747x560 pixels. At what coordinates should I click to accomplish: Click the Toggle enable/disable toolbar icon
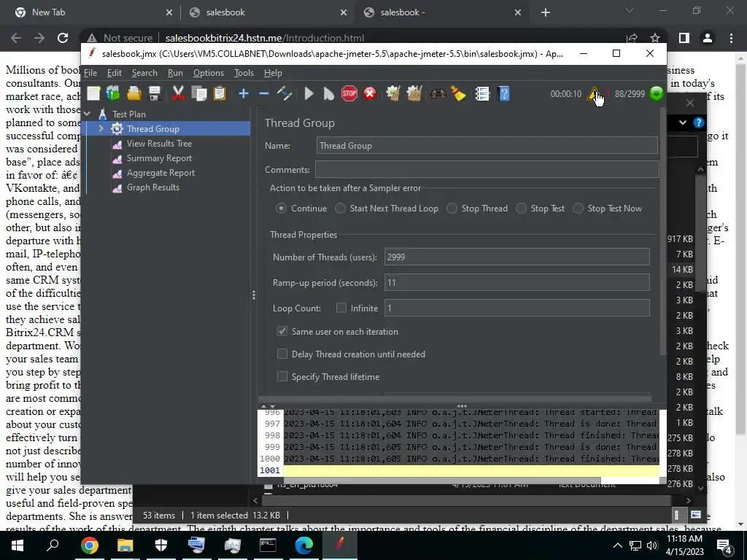(285, 93)
